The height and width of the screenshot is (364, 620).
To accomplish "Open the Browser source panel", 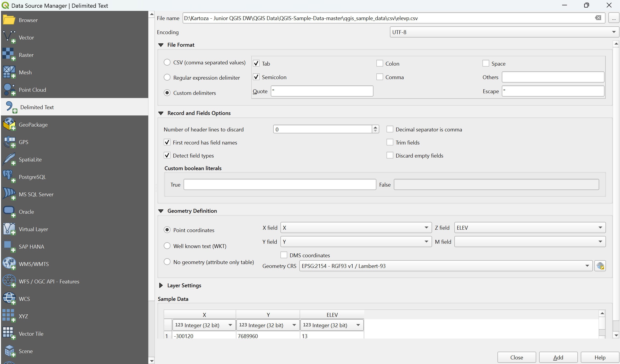I will (75, 20).
